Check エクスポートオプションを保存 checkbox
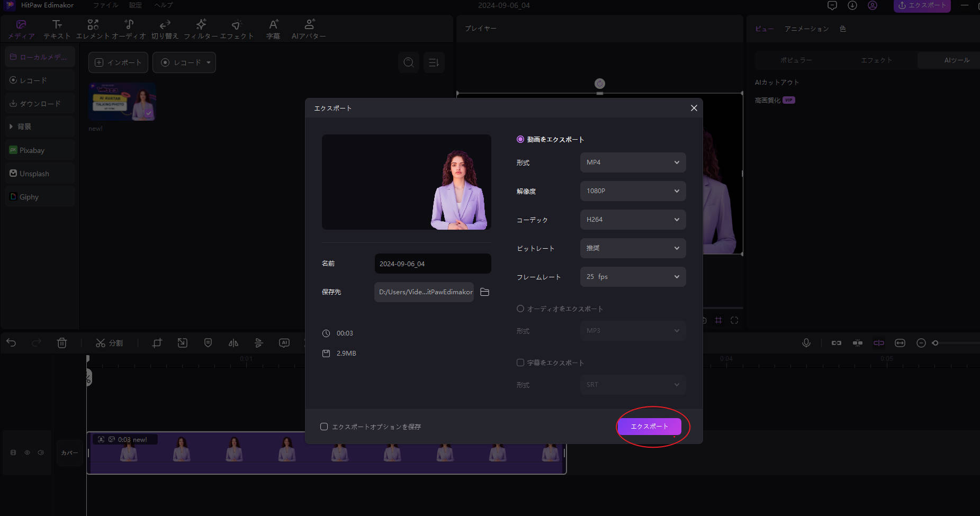This screenshot has height=516, width=980. [x=324, y=427]
